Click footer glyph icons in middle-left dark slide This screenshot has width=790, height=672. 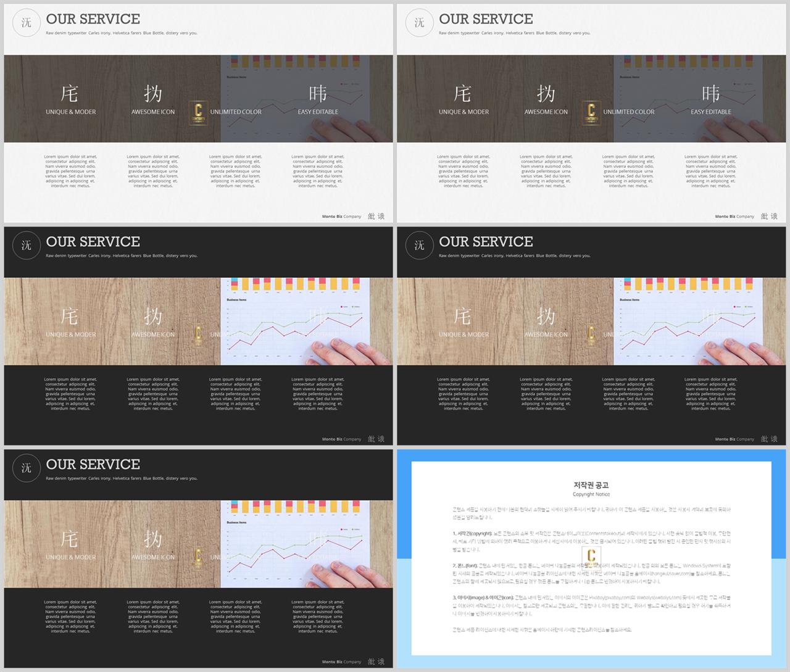(x=376, y=439)
